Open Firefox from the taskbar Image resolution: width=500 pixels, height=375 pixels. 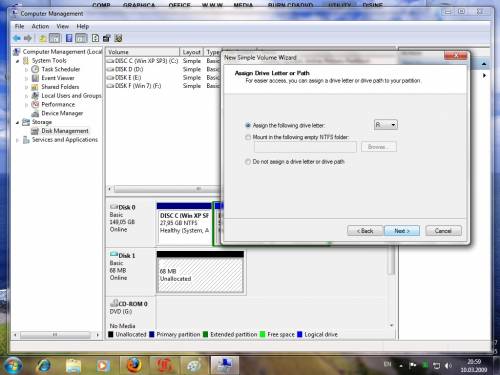click(134, 365)
